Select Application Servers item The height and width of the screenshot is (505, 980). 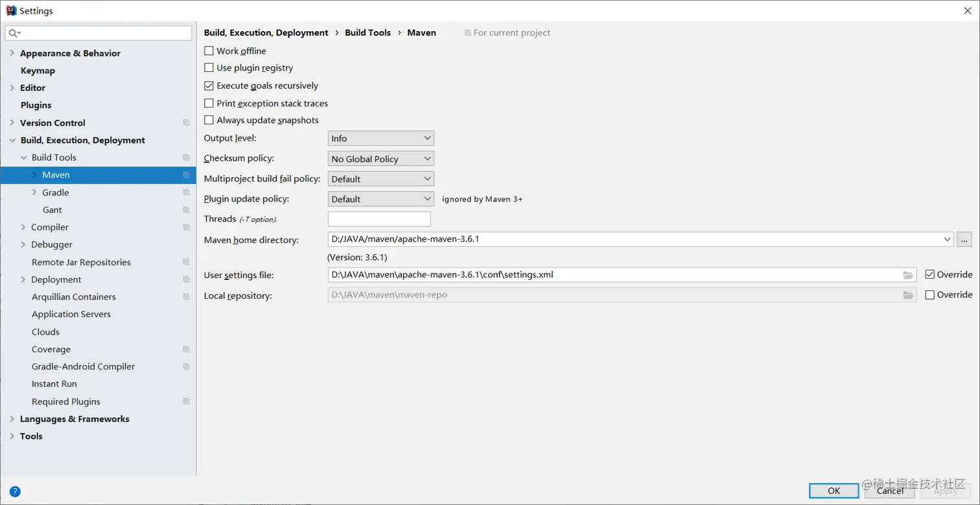click(71, 314)
